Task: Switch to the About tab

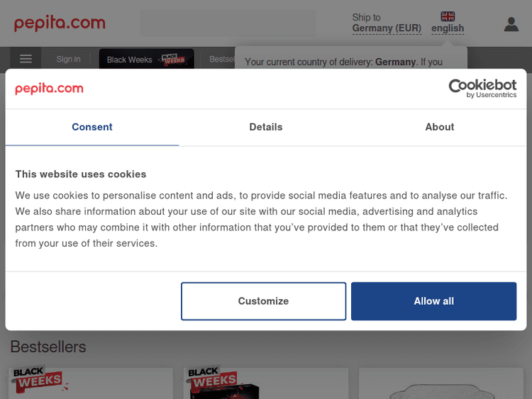Action: (440, 127)
